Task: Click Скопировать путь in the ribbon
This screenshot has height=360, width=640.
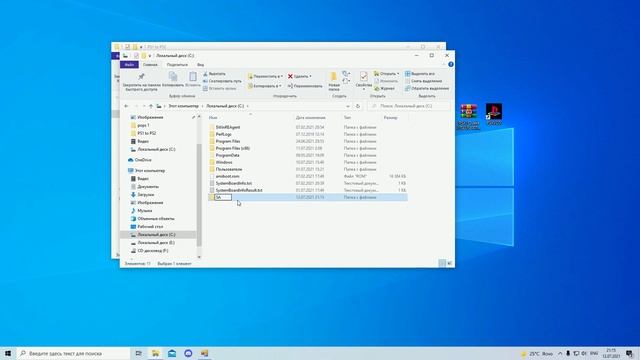Action: tap(222, 81)
